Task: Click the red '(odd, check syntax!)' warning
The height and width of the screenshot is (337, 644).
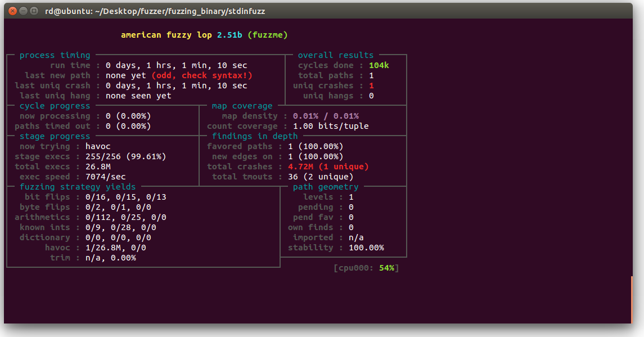Action: click(202, 75)
